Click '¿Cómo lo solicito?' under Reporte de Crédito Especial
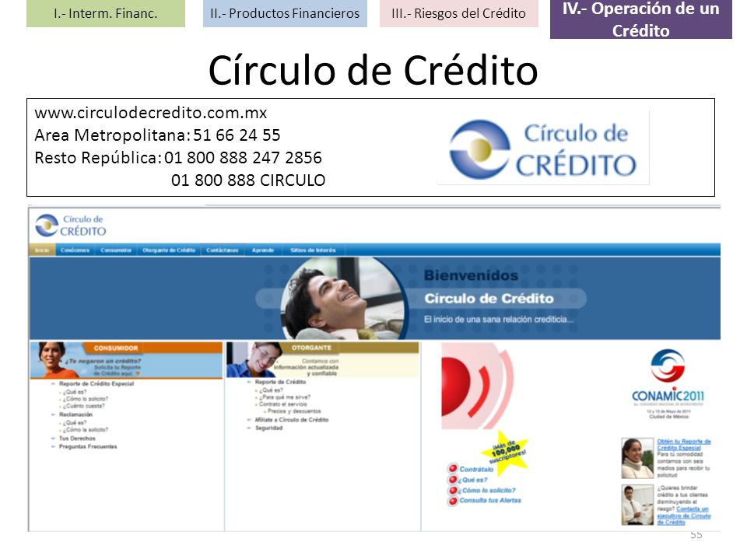Viewport: 747px width, 560px height. [87, 399]
